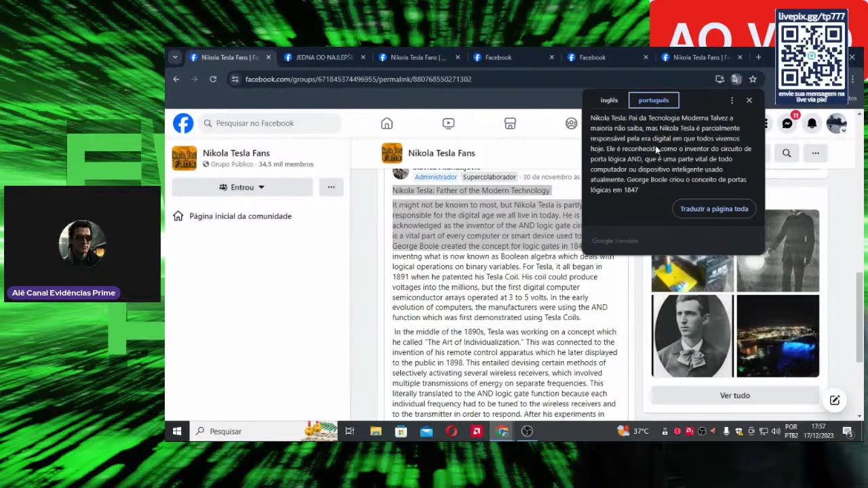Bookmark this page with the star icon

[x=753, y=79]
